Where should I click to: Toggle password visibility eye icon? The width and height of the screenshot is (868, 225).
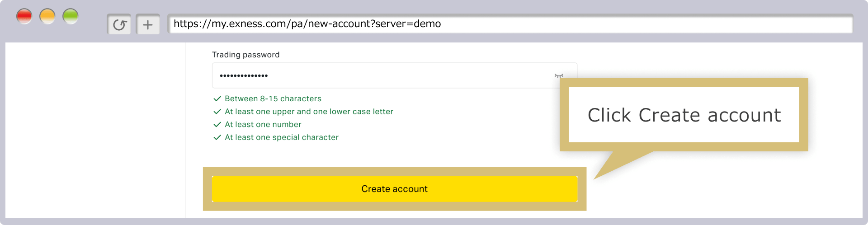559,76
